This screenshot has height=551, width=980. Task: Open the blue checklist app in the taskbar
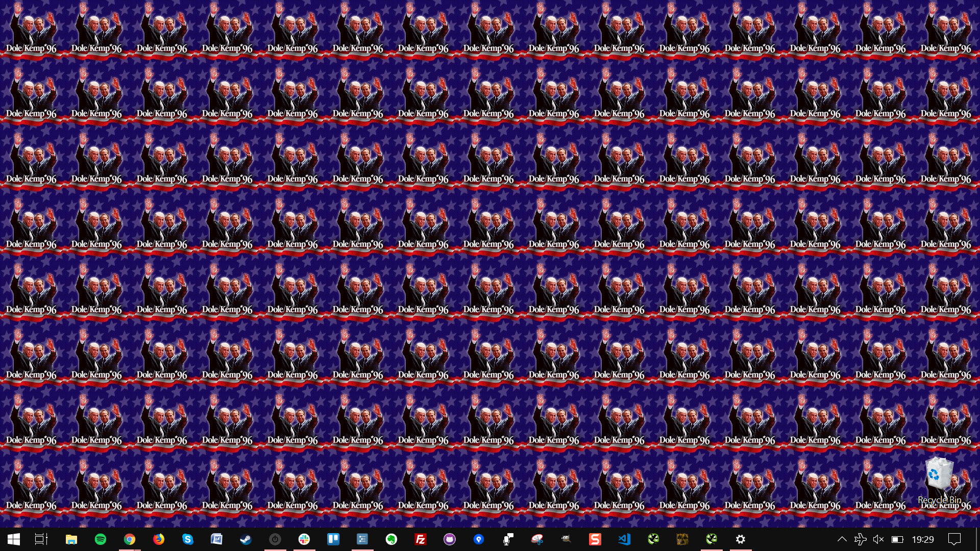[x=362, y=539]
